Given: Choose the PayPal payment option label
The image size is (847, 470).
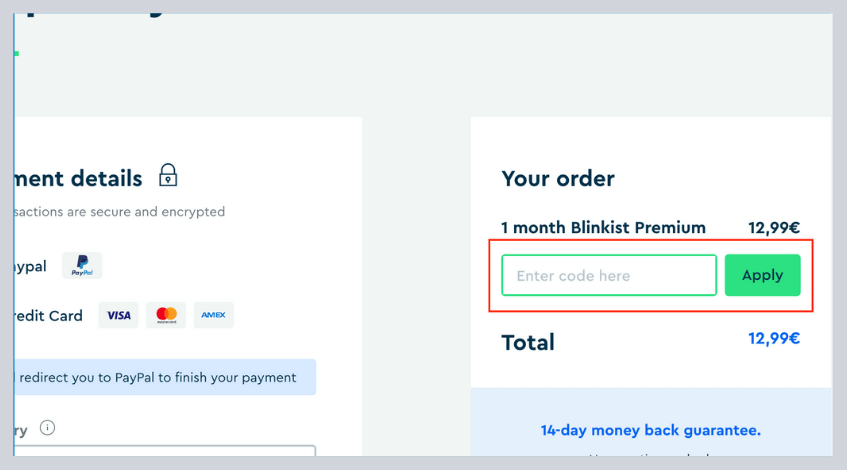Looking at the screenshot, I should pyautogui.click(x=30, y=267).
